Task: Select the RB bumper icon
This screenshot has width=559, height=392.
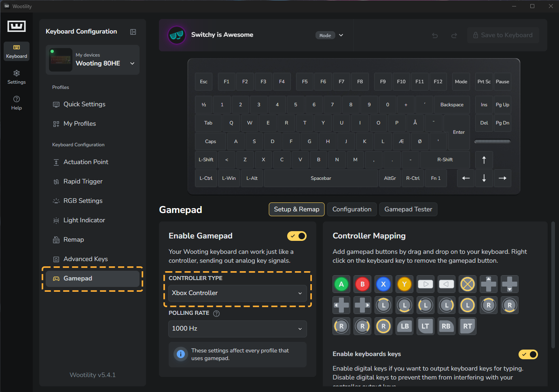Action: (x=447, y=326)
